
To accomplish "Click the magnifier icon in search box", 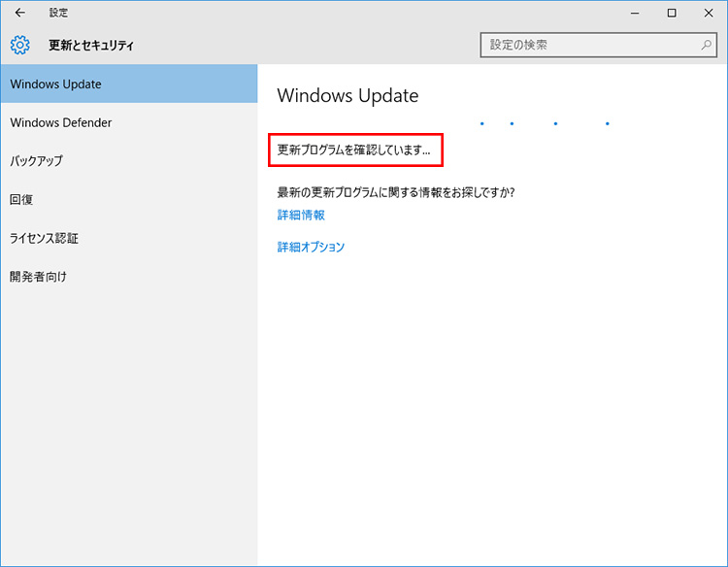I will [x=706, y=45].
